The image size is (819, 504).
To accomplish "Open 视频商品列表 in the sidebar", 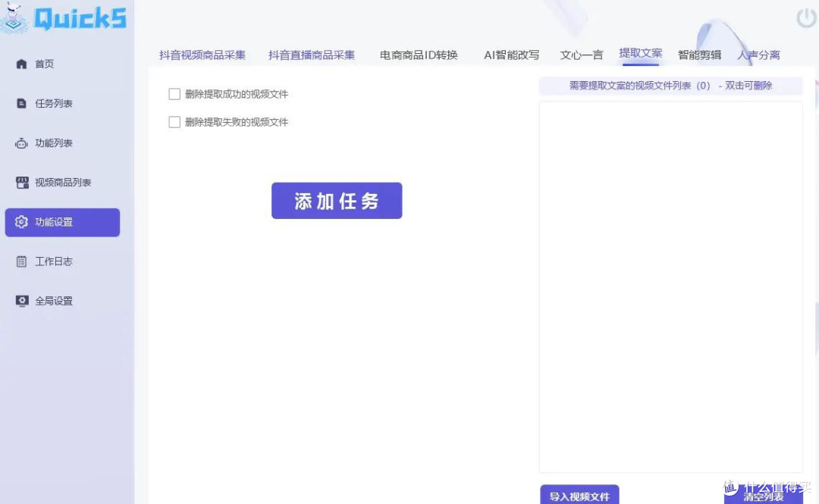I will (x=63, y=183).
